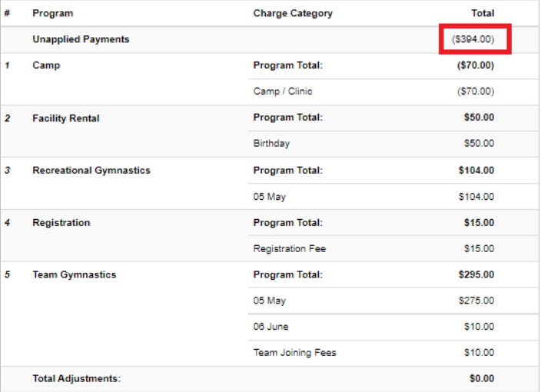The height and width of the screenshot is (392, 541).
Task: Click the Registration Program Total $15.00
Action: (480, 223)
